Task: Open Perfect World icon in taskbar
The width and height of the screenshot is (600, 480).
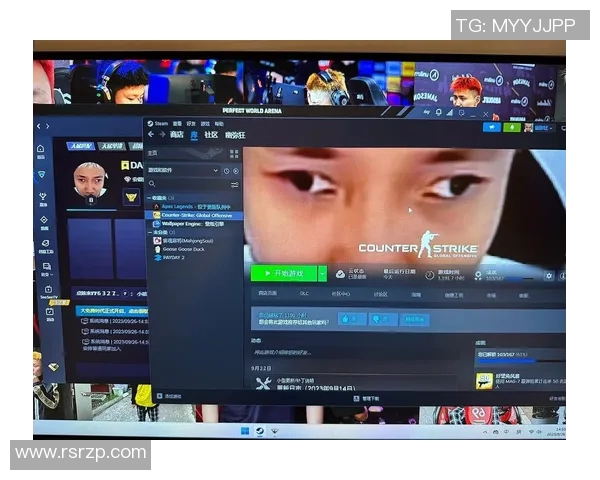Action: [x=275, y=432]
